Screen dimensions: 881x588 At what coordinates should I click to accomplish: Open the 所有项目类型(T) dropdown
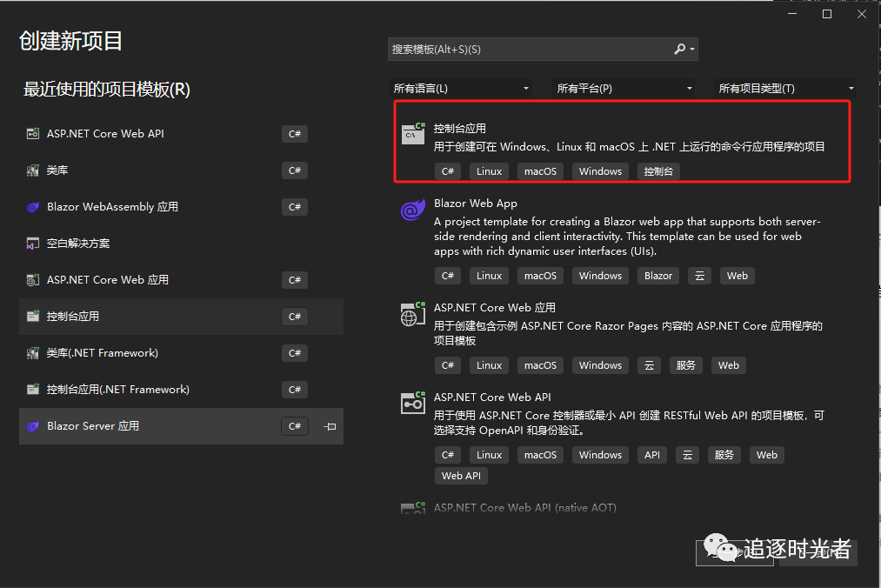click(x=785, y=88)
